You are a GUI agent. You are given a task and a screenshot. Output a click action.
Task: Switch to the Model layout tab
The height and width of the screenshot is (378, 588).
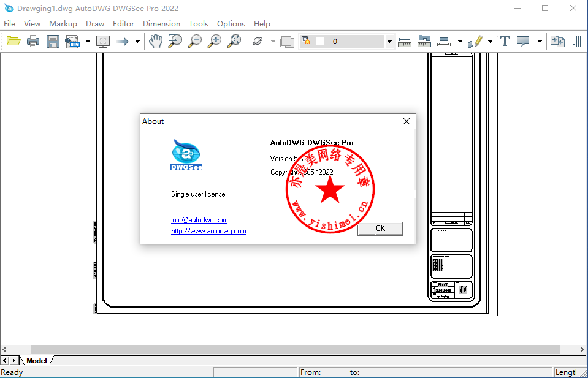pyautogui.click(x=36, y=361)
